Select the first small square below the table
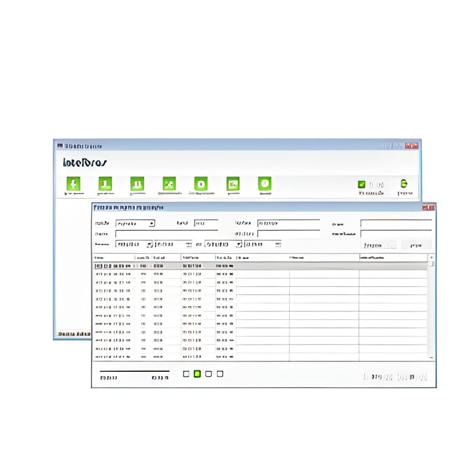This screenshot has height=476, width=476. (x=187, y=374)
